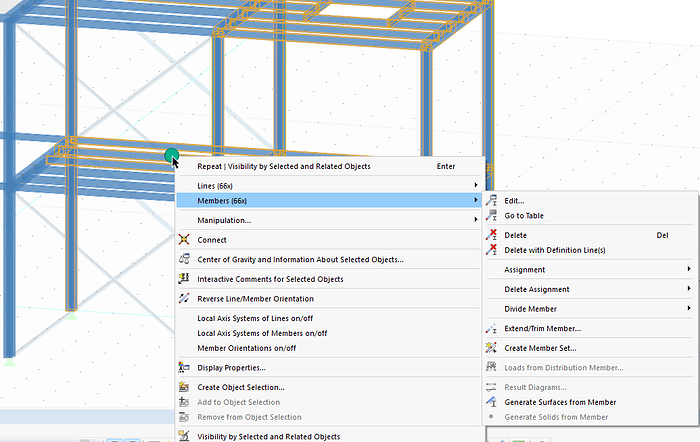
Task: Toggle Local Axis Systems of Lines on/off
Action: 276,318
